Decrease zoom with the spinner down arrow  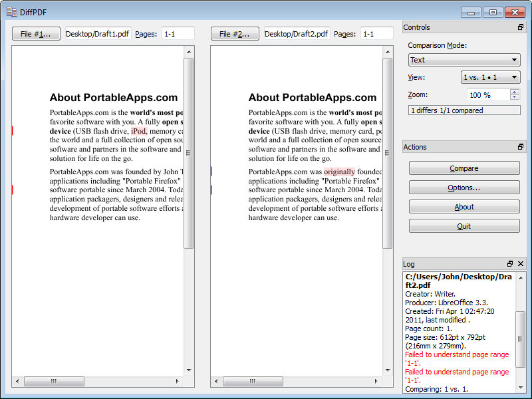pyautogui.click(x=515, y=98)
